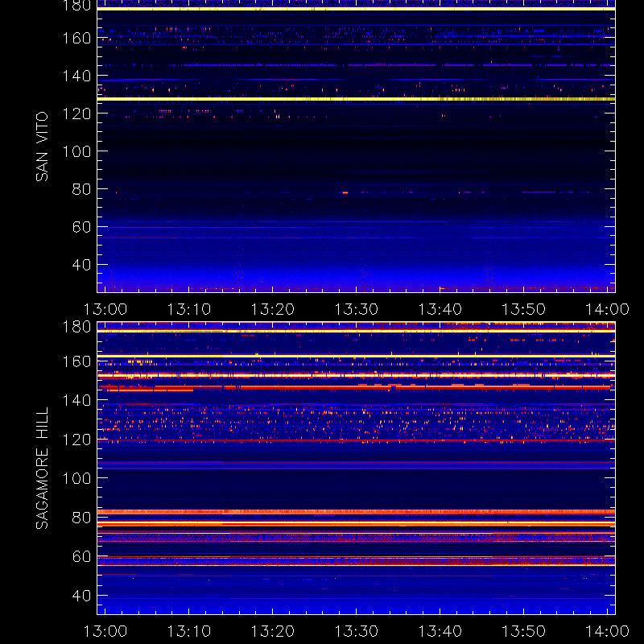Viewport: 644px width, 644px height.
Task: Click 13:20 time label below San Vito panel
Action: 273,309
